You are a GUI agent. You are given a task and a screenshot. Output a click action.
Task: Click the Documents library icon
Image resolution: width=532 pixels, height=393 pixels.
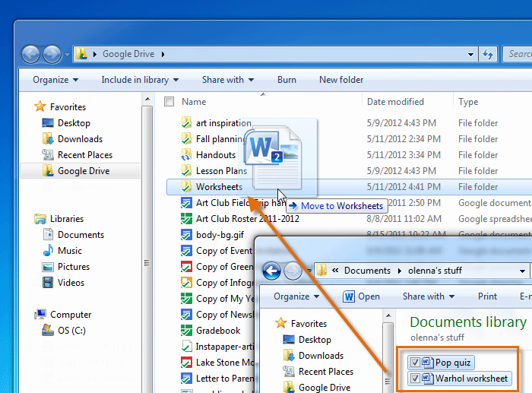point(48,235)
